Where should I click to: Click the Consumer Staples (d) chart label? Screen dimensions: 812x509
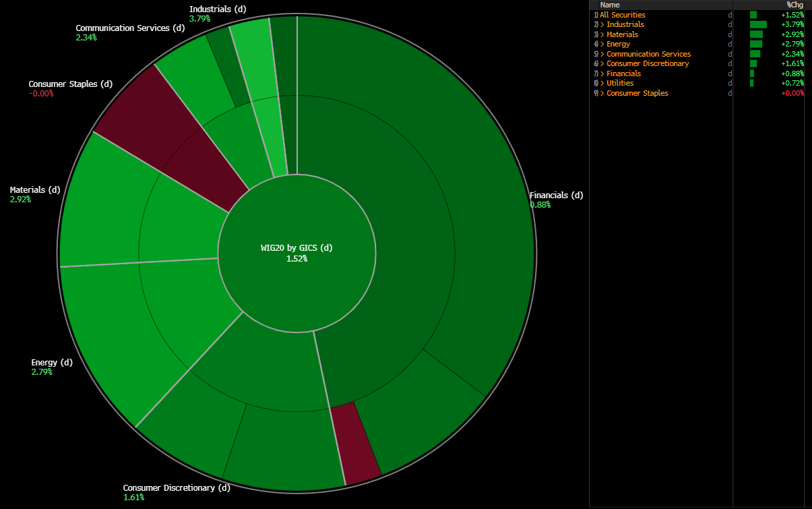pos(71,84)
